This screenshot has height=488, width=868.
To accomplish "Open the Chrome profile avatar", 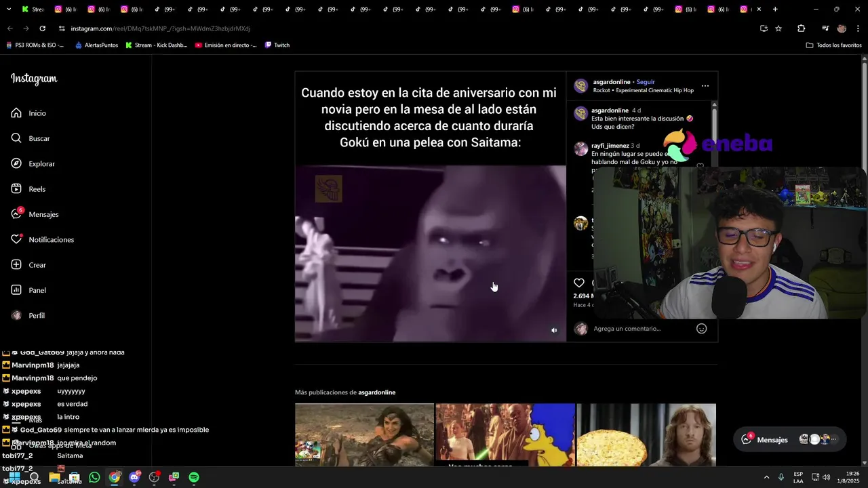I will coord(842,28).
